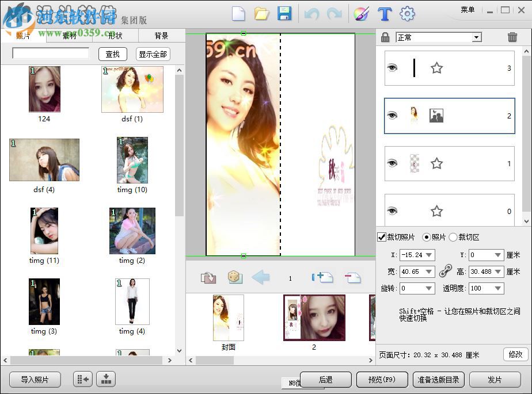
Task: Remove the current page with the delete-page icon
Action: (x=353, y=277)
